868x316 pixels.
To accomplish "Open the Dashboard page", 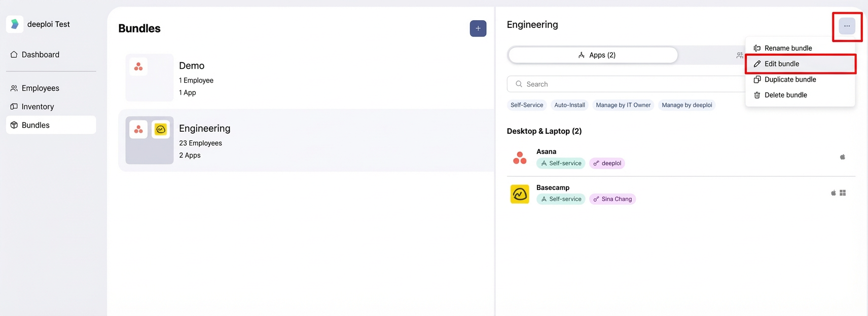I will [x=51, y=55].
